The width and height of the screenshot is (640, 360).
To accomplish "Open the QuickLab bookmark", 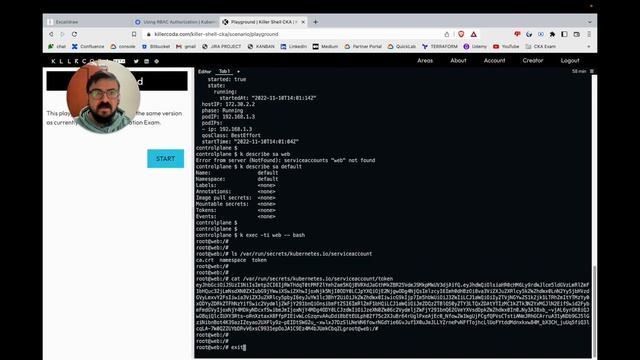I will pos(402,47).
